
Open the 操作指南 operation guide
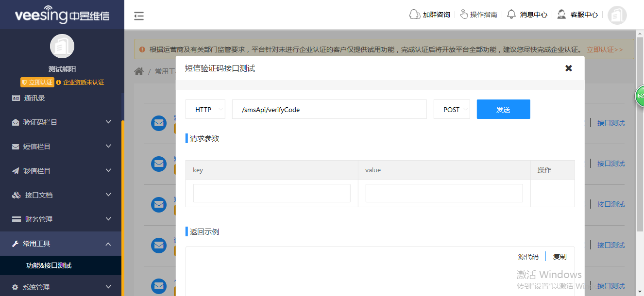click(x=478, y=15)
